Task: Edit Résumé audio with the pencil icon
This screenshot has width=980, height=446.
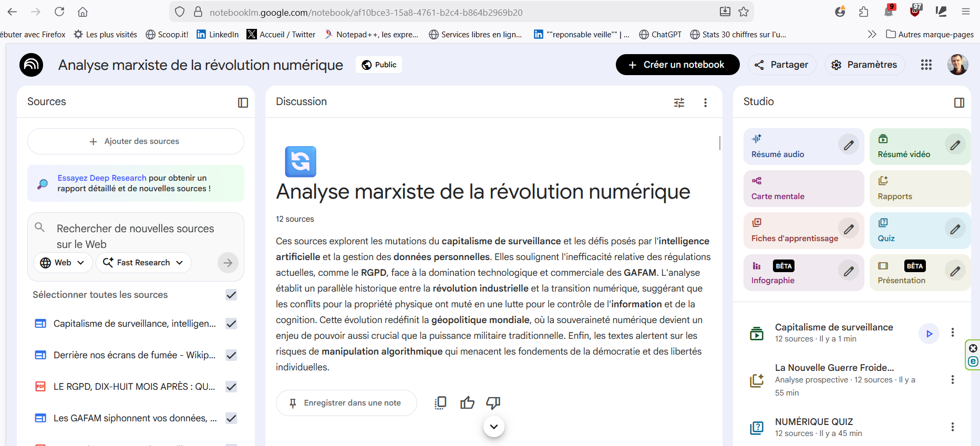Action: pos(849,146)
